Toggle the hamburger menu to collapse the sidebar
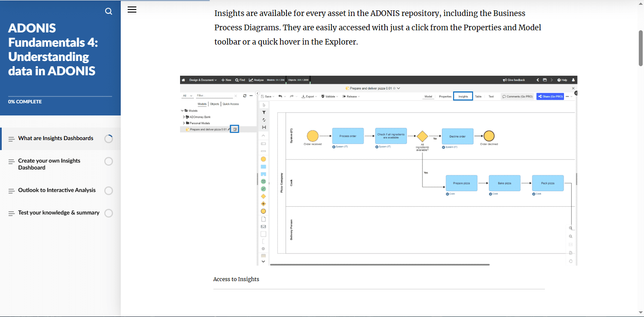This screenshot has width=644, height=317. 132,10
